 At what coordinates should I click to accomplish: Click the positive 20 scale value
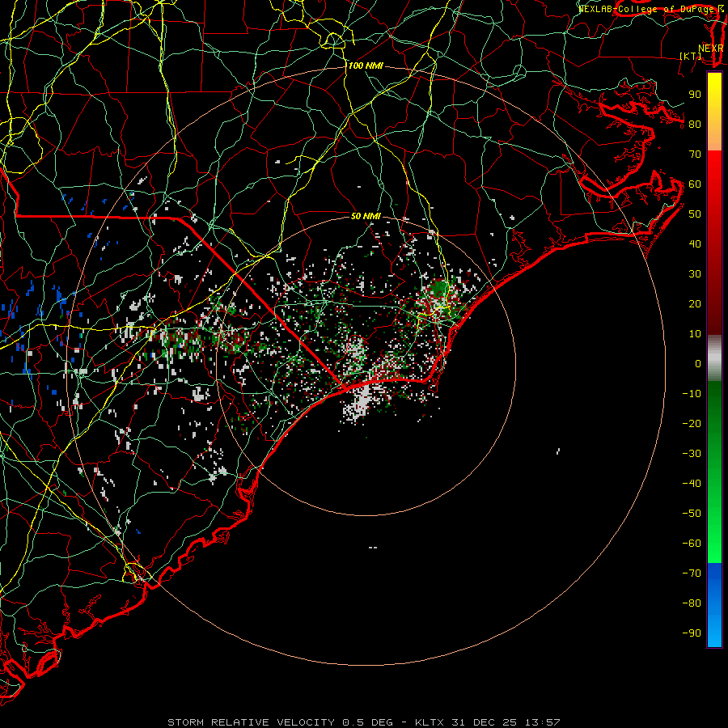pos(695,304)
